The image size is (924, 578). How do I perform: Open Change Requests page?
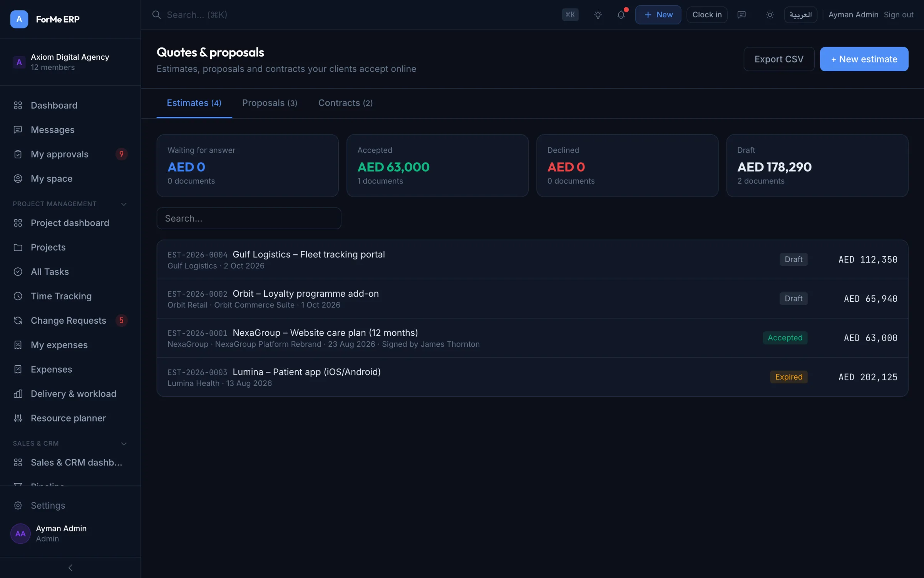(70, 320)
